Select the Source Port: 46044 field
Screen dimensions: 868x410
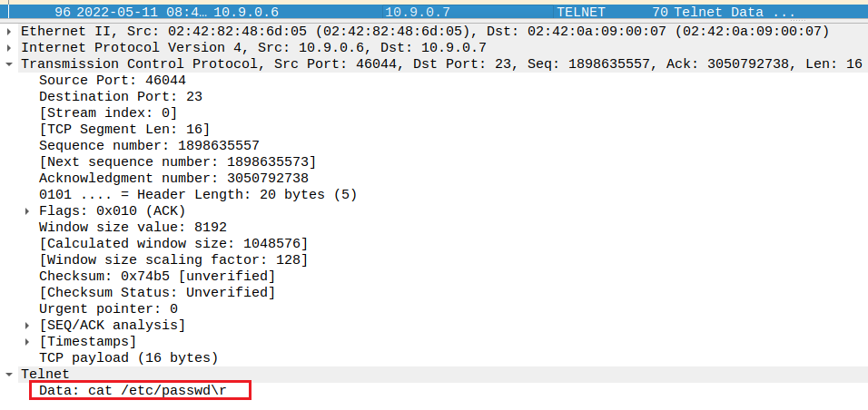101,80
